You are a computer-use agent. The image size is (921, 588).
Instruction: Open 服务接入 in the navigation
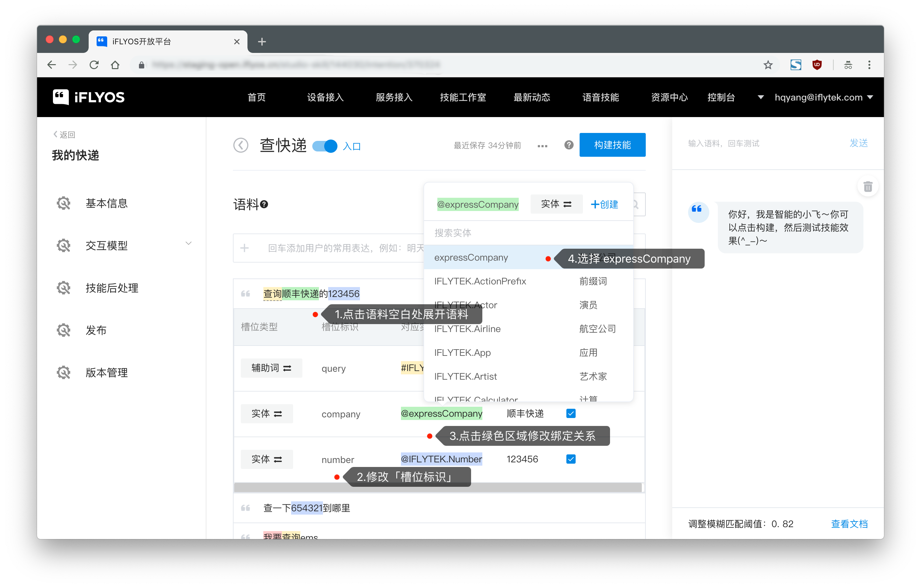pyautogui.click(x=394, y=97)
